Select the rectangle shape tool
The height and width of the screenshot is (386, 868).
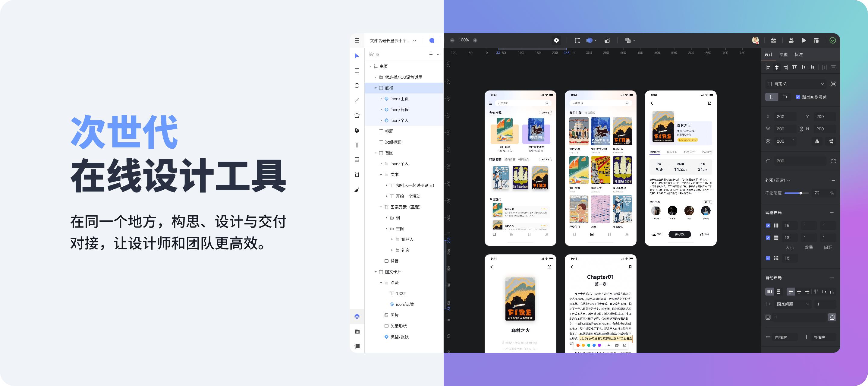point(357,71)
